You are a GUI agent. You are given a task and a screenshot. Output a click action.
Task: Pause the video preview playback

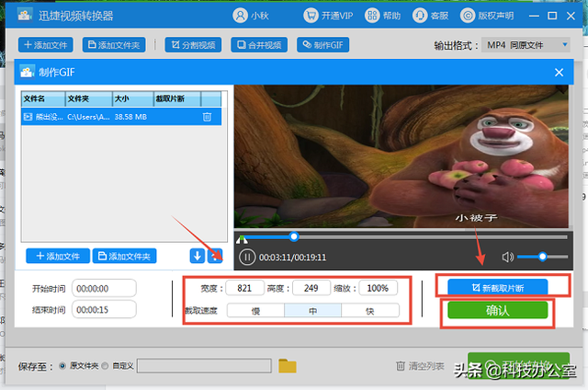tap(247, 258)
